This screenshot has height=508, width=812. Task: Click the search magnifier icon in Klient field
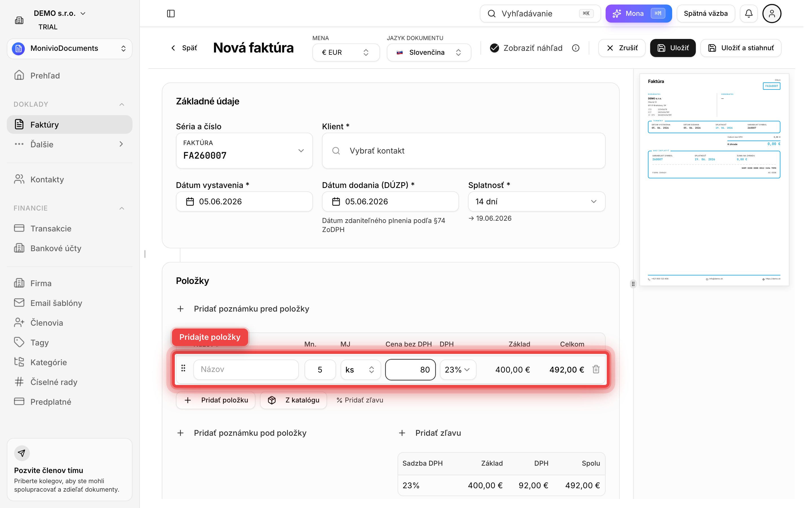click(336, 151)
